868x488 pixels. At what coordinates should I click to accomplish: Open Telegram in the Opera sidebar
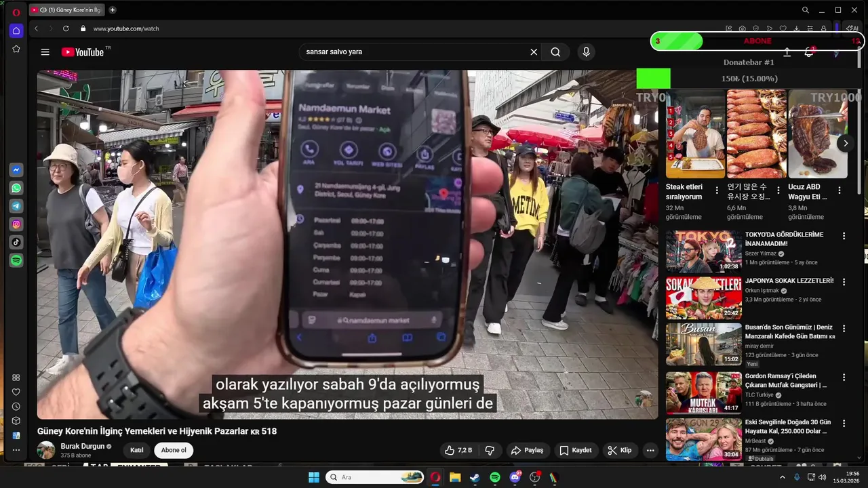coord(16,206)
